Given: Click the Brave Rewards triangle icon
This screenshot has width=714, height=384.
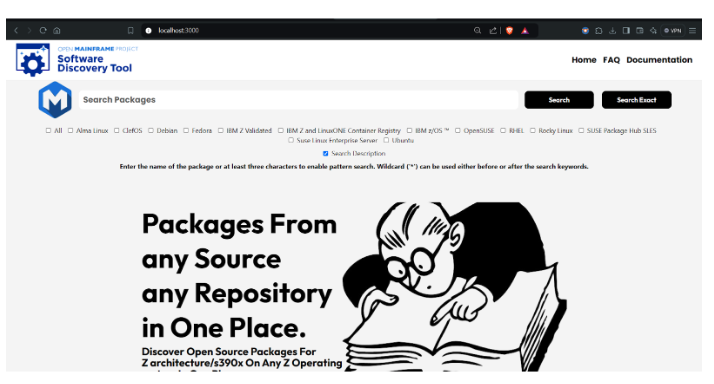Looking at the screenshot, I should [525, 31].
